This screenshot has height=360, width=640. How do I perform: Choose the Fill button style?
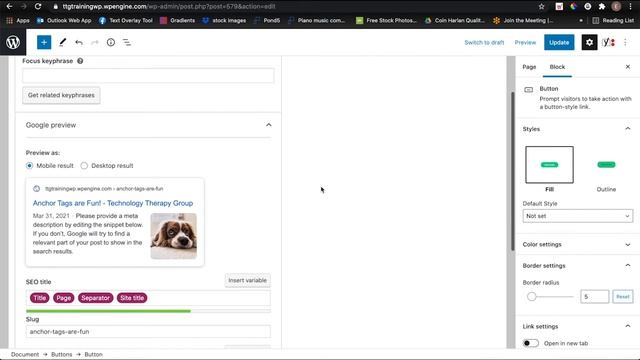(549, 164)
